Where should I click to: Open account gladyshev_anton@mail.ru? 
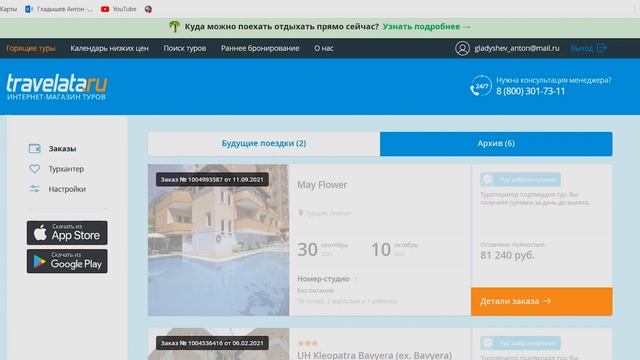[517, 48]
